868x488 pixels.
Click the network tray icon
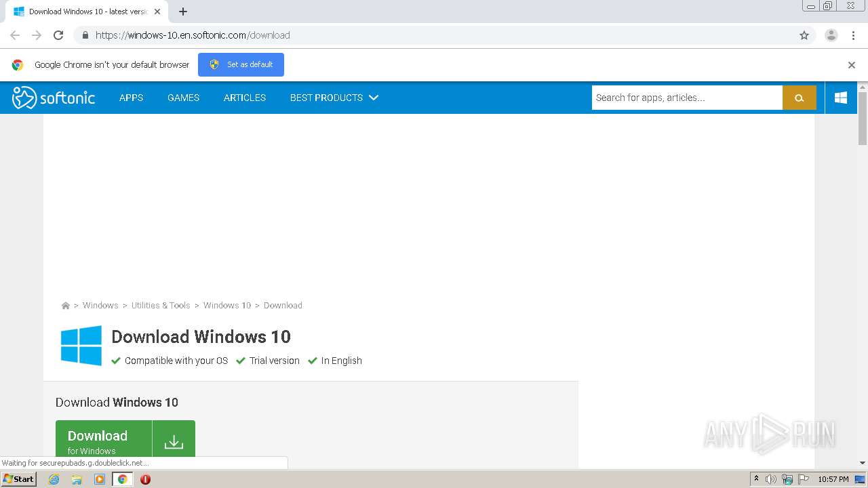point(787,479)
